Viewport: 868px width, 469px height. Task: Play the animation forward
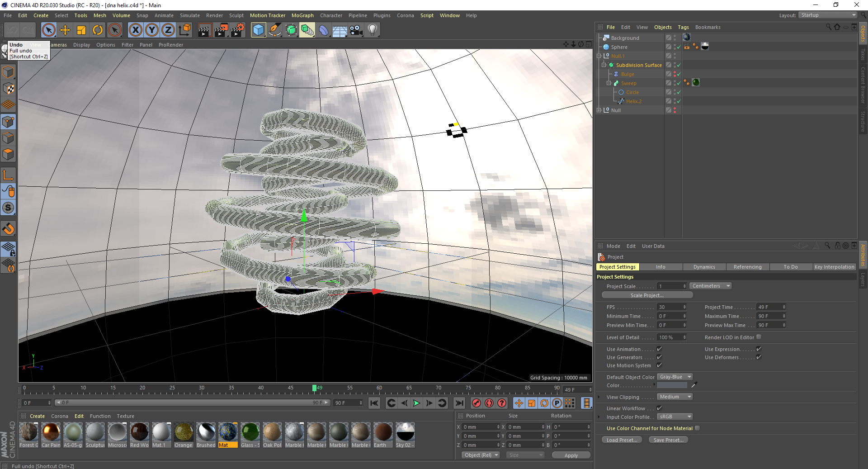(416, 403)
